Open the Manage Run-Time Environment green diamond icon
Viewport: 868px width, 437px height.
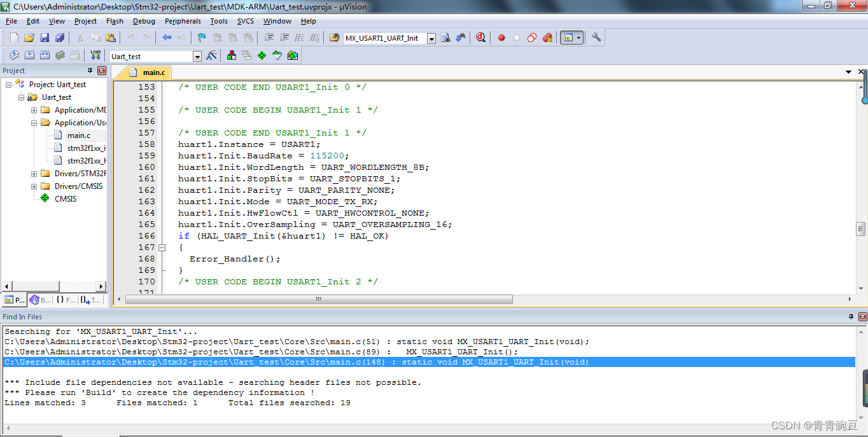click(262, 56)
